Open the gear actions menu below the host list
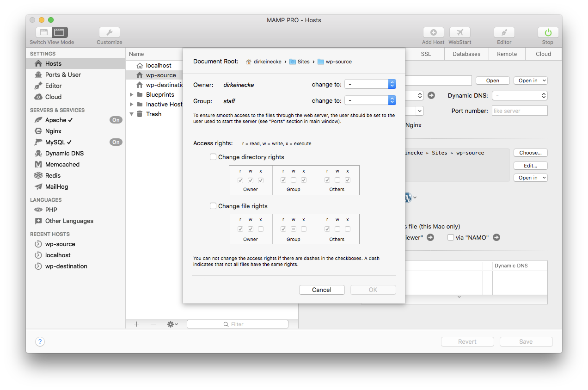 [172, 324]
